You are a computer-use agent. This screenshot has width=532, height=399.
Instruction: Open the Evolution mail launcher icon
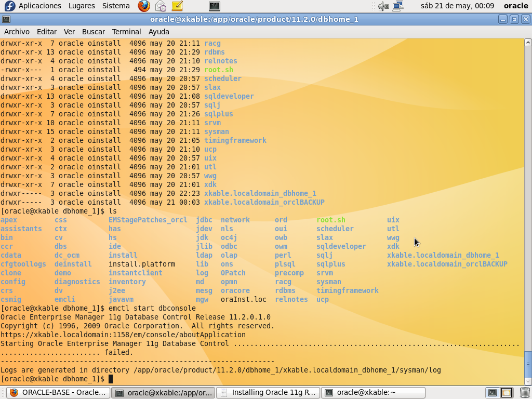161,6
